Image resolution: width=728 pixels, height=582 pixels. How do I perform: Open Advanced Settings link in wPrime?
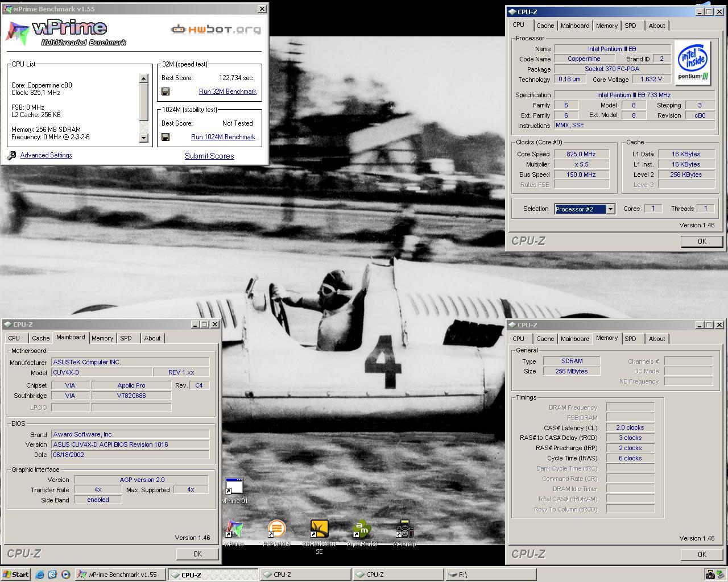click(46, 155)
